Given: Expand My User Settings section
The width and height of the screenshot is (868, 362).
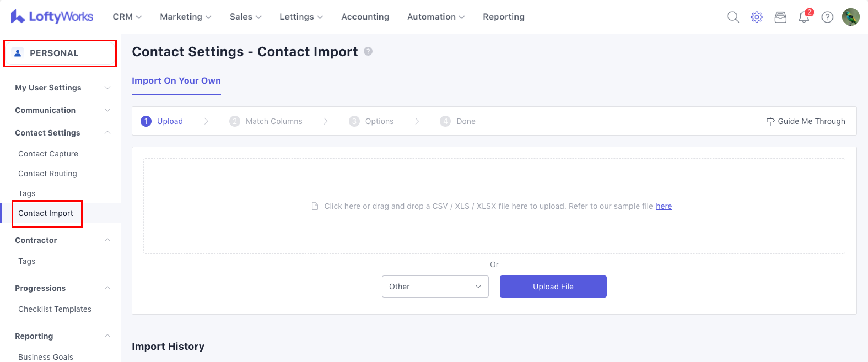Looking at the screenshot, I should coord(62,88).
